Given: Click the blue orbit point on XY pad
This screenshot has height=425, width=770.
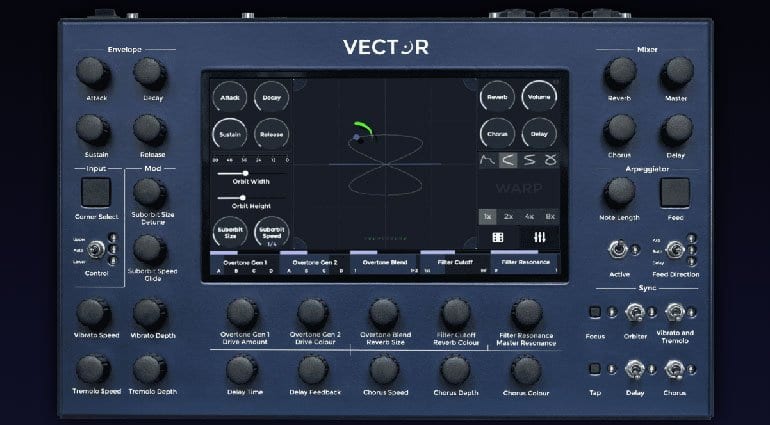Looking at the screenshot, I should tap(357, 137).
